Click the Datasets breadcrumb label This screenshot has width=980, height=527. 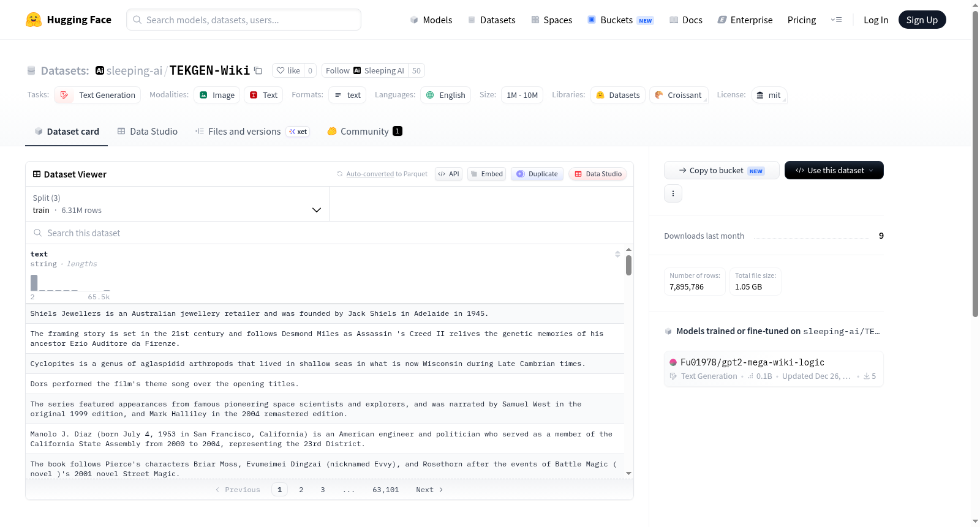point(65,70)
